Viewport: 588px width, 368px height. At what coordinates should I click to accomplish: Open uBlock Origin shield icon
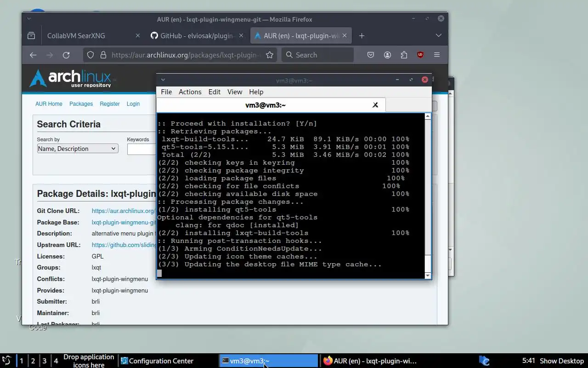[x=420, y=55]
